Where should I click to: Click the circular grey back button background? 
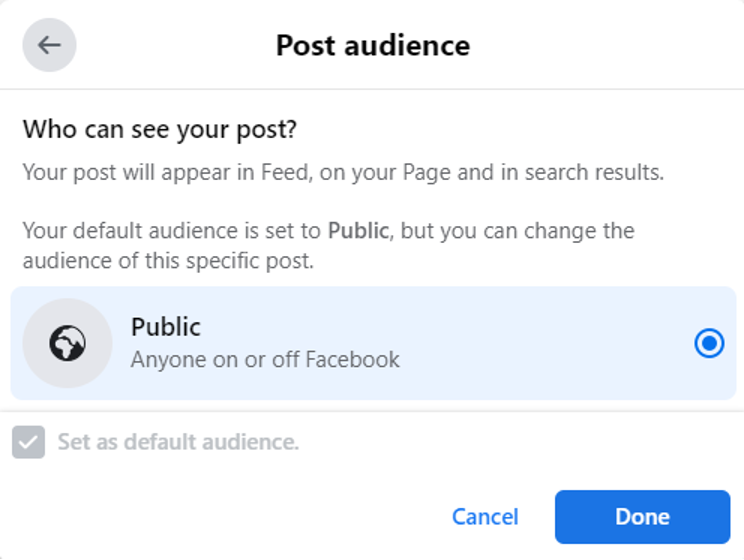(49, 45)
